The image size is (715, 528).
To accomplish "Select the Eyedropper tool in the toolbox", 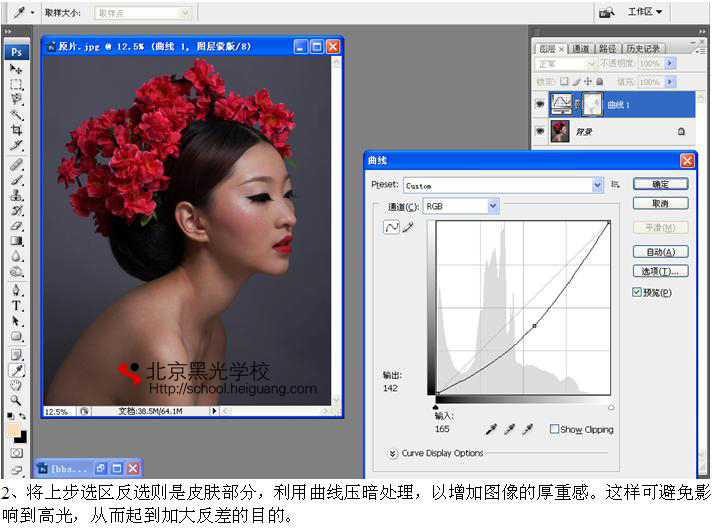I will (x=16, y=370).
